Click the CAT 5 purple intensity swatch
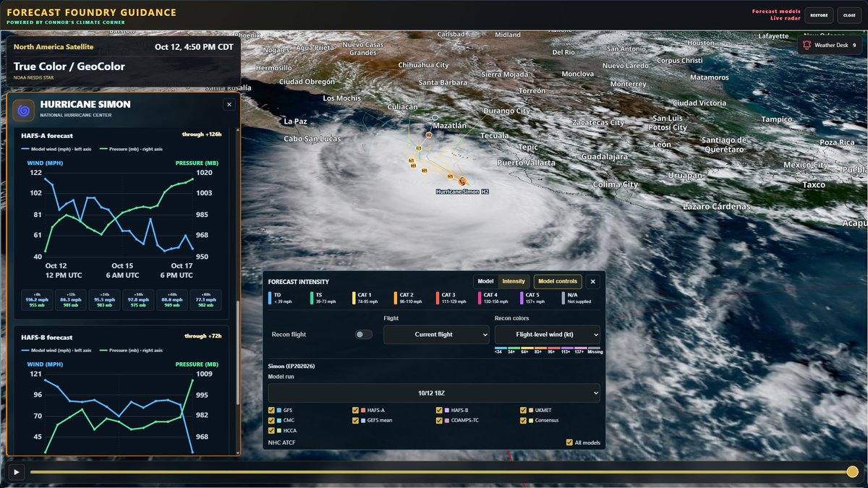 click(522, 298)
